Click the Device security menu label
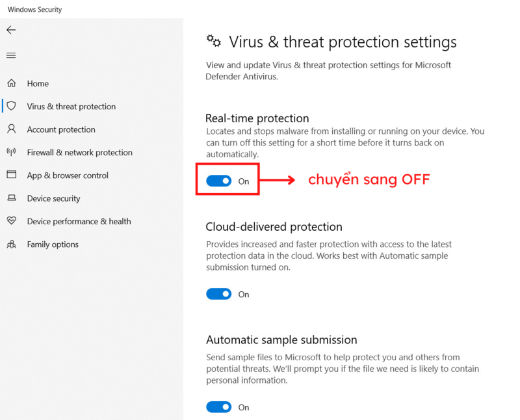The image size is (520, 420). [53, 198]
